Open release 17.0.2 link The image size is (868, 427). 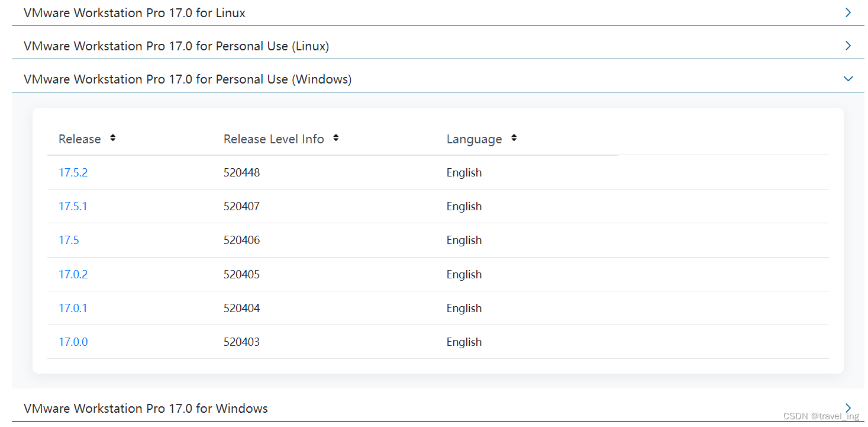(x=73, y=274)
